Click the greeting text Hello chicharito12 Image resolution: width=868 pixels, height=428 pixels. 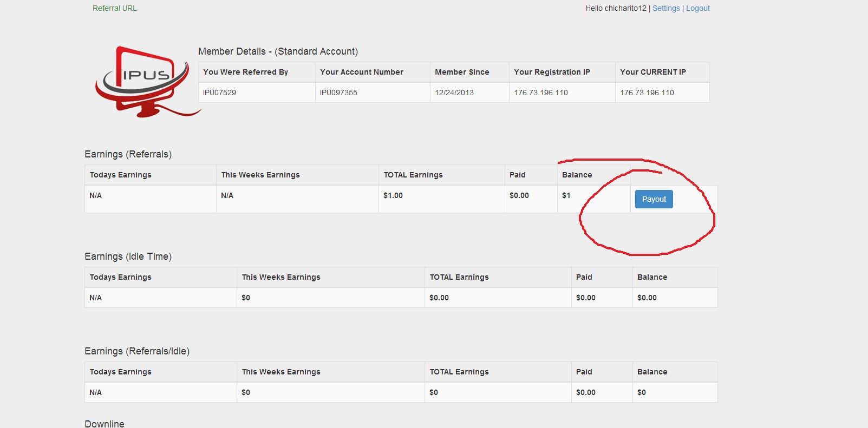(x=616, y=8)
